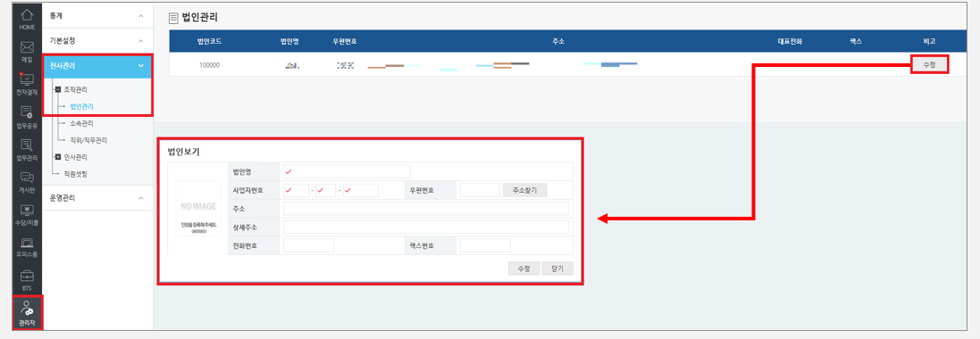Image resolution: width=980 pixels, height=339 pixels.
Task: Open the 게시판 board icon
Action: click(x=27, y=182)
